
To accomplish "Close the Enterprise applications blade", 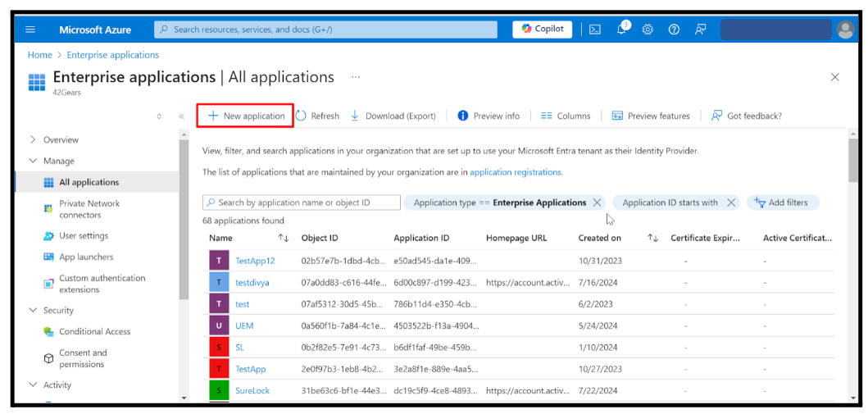I will pyautogui.click(x=834, y=78).
